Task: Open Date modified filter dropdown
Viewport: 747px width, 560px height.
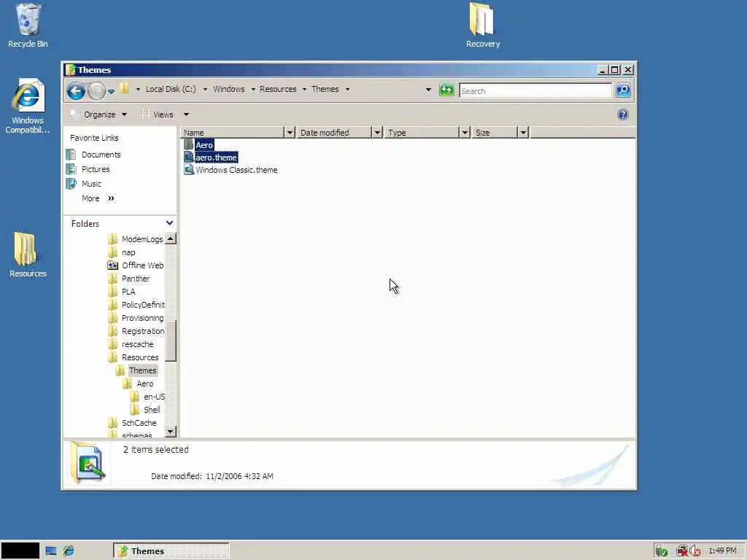Action: pyautogui.click(x=377, y=133)
